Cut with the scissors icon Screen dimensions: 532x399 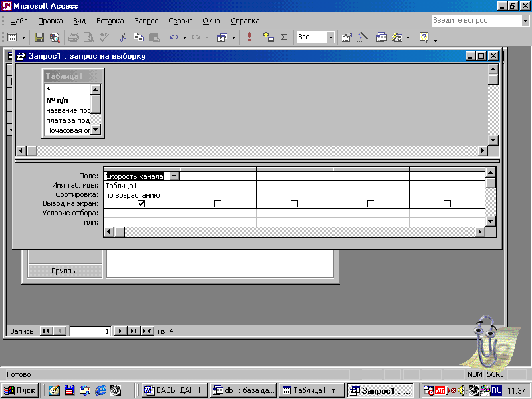(x=123, y=37)
